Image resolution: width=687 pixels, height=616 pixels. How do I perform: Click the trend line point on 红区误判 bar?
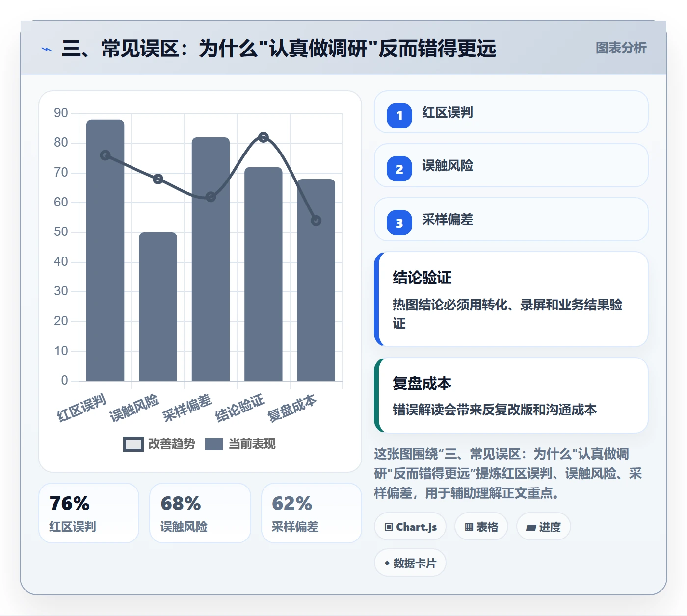click(x=106, y=155)
